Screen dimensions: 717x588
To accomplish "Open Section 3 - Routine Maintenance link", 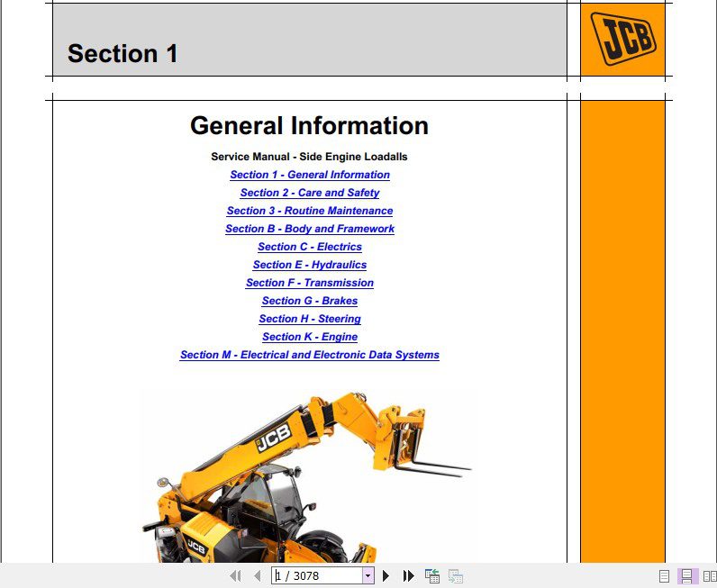I will [x=310, y=211].
